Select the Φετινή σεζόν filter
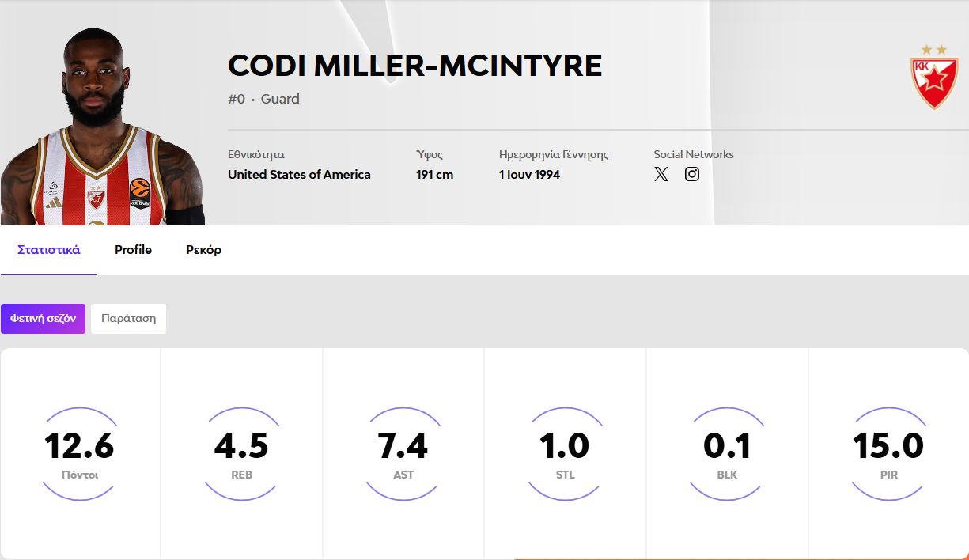The width and height of the screenshot is (969, 560). click(43, 319)
